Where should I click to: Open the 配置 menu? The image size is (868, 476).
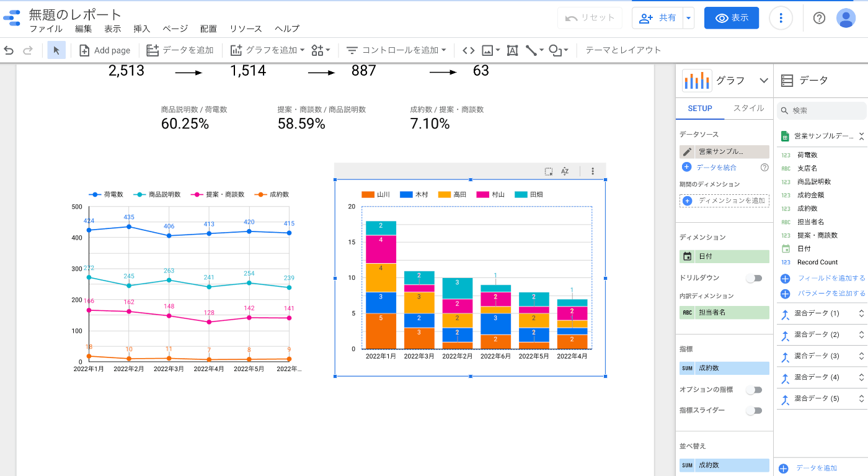click(x=208, y=29)
